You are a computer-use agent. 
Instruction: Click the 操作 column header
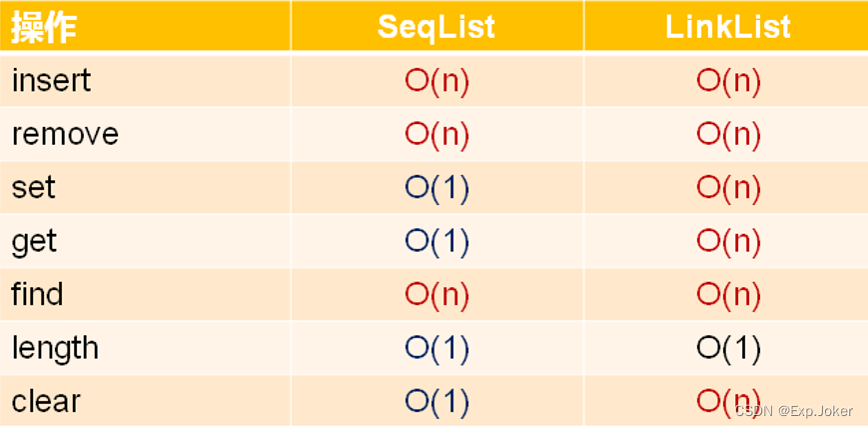44,27
